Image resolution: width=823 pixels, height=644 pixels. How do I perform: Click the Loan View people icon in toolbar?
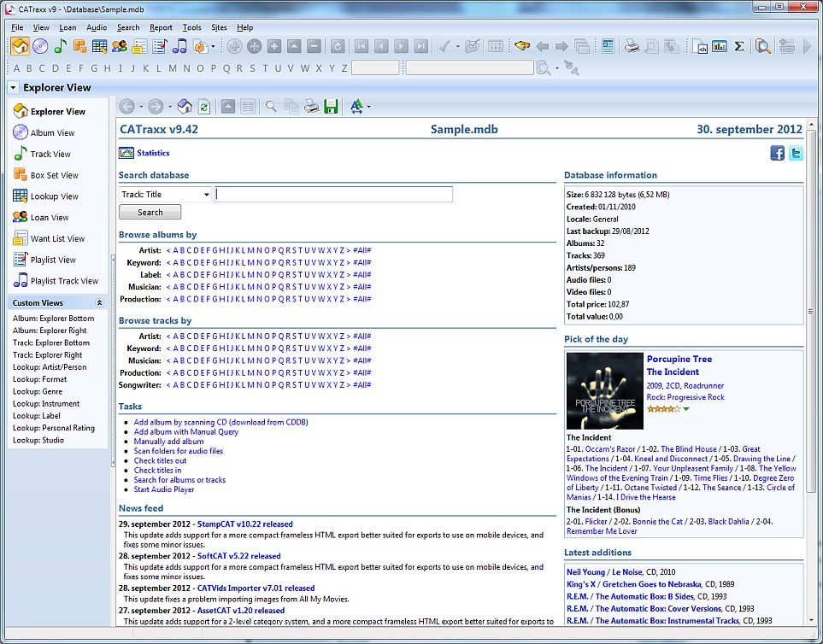[x=119, y=46]
